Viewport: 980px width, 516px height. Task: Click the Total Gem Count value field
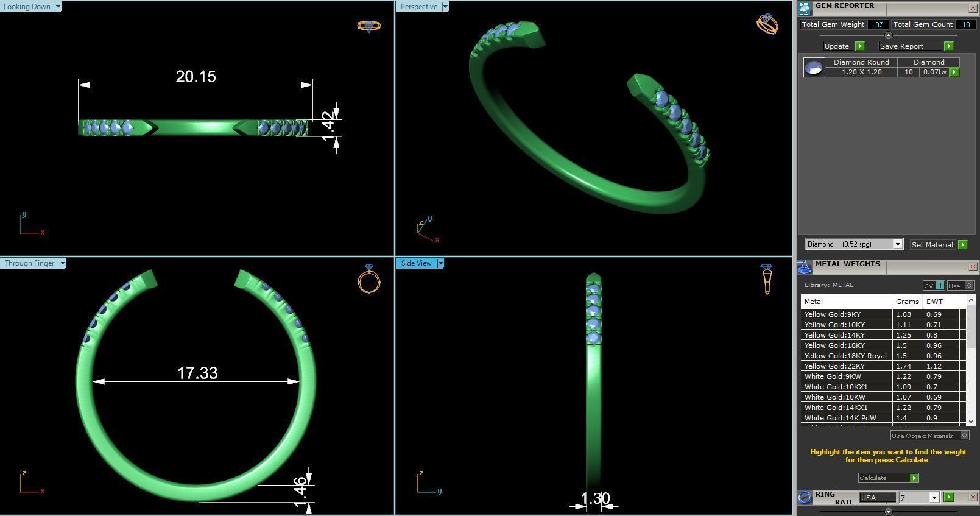(966, 24)
